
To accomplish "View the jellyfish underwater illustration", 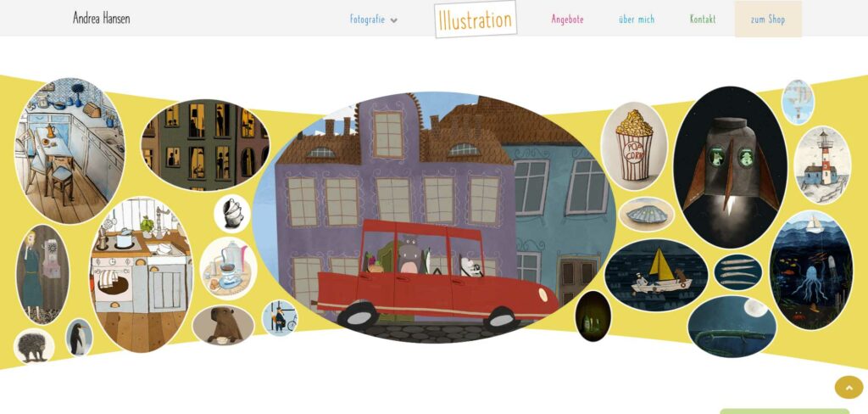I will pos(811,270).
